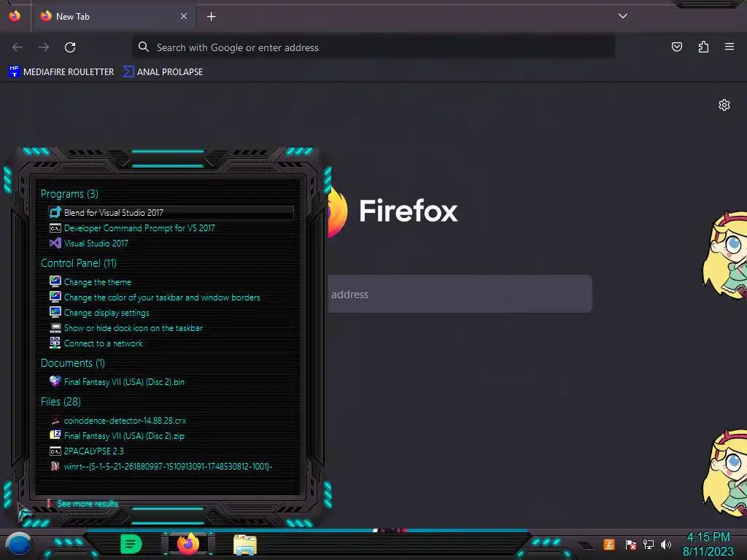747x560 pixels.
Task: Open the green notes app on taskbar
Action: coord(131,544)
